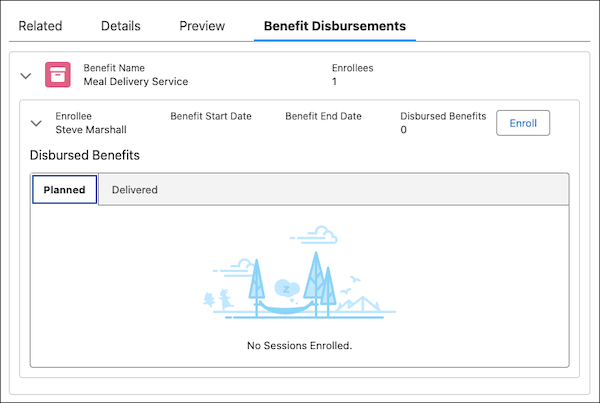Viewport: 600px width, 403px height.
Task: Click the Benefit Start Date field label
Action: coord(211,116)
